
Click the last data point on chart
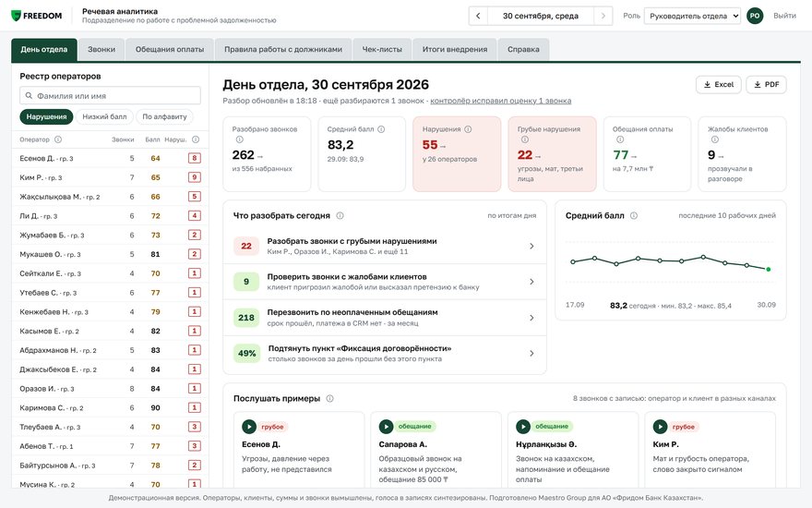(x=768, y=269)
